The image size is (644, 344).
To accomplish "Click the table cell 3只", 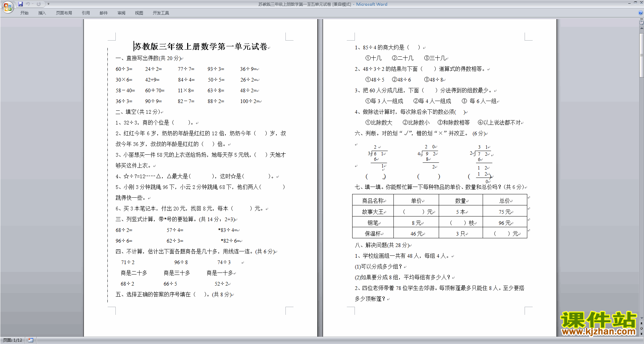I will coord(460,234).
